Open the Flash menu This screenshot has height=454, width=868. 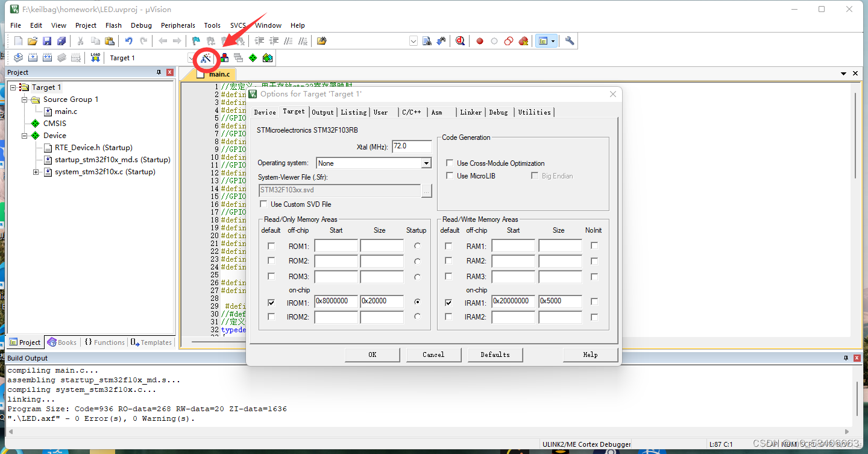coord(113,25)
